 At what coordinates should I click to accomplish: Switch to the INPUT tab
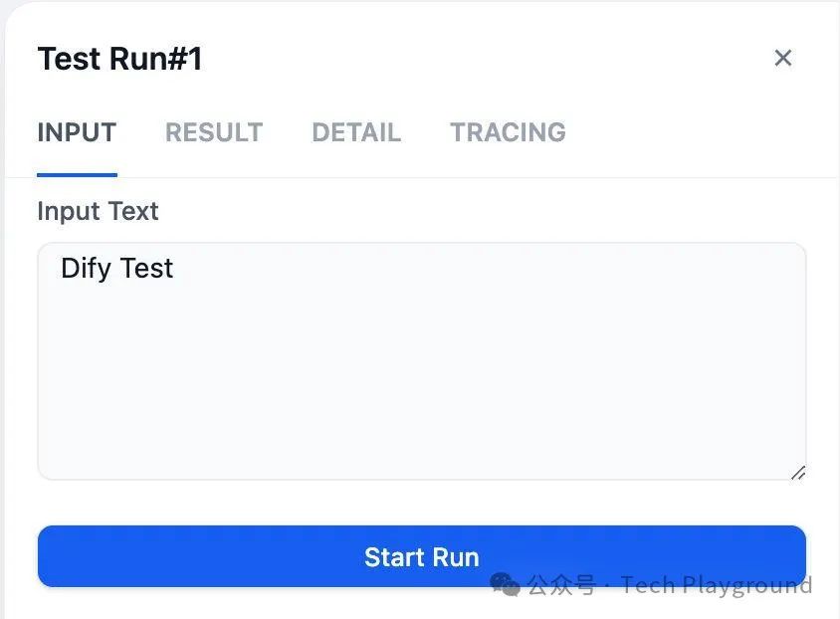point(77,132)
